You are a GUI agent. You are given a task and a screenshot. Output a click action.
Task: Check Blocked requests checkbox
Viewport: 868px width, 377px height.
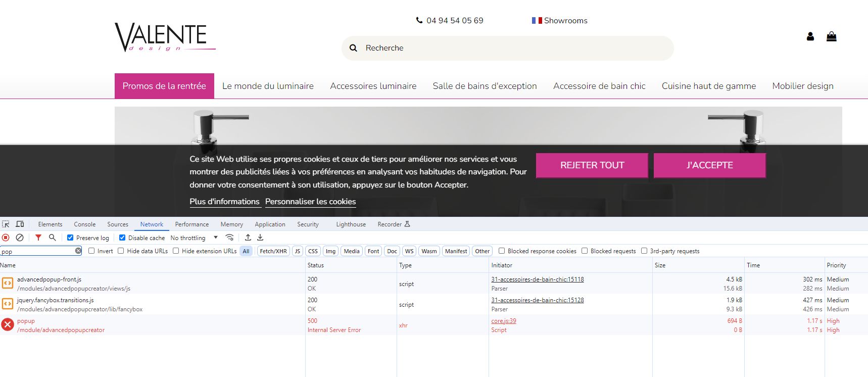pyautogui.click(x=585, y=251)
